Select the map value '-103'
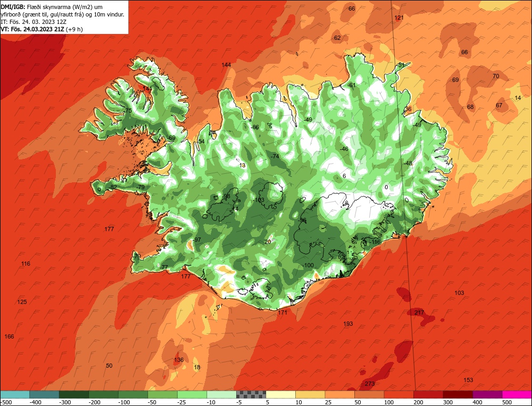Screen dimensions: 532x406 (259, 200)
